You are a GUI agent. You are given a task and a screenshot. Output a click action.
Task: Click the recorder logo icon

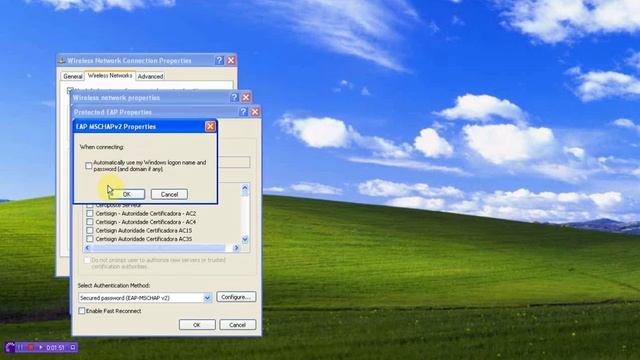click(x=10, y=347)
